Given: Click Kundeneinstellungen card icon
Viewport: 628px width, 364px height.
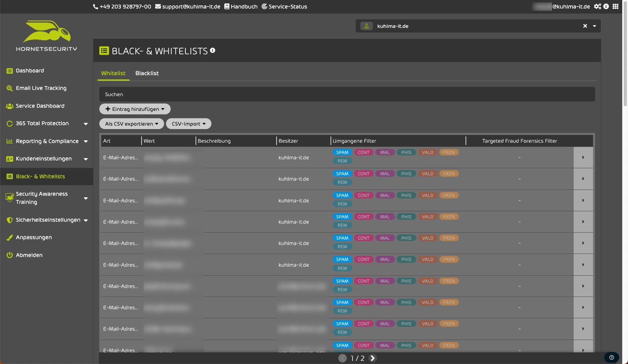Looking at the screenshot, I should click(x=10, y=159).
